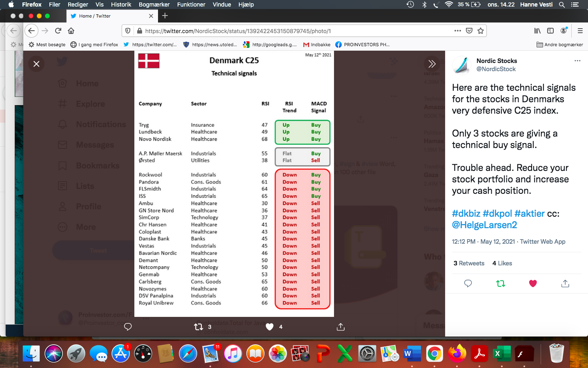This screenshot has width=588, height=368.
Task: Close the photo viewer with X button
Action: click(36, 64)
